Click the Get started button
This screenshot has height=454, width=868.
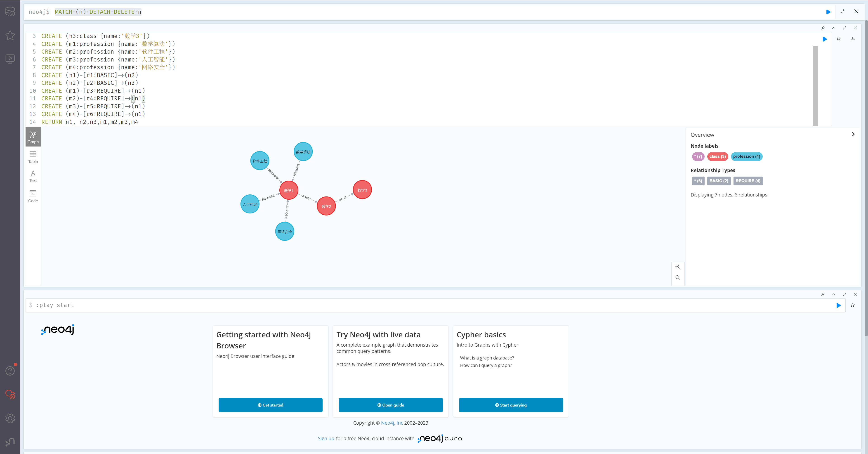[270, 405]
